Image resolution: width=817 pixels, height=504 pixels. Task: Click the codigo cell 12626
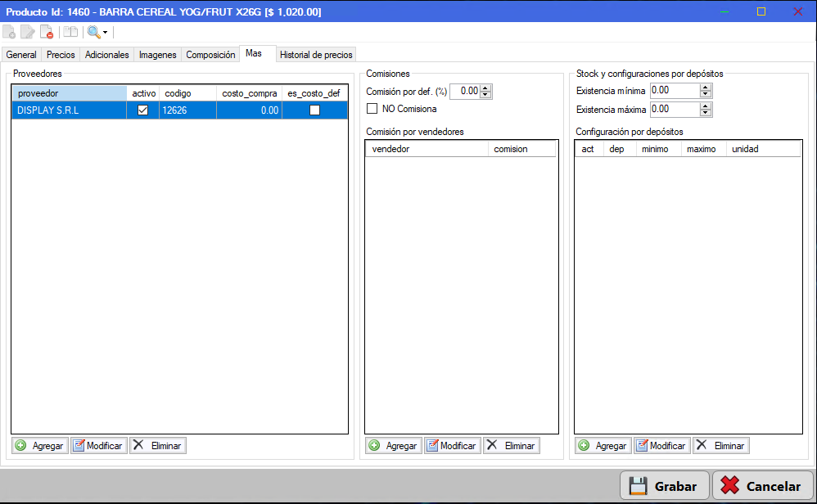click(188, 110)
